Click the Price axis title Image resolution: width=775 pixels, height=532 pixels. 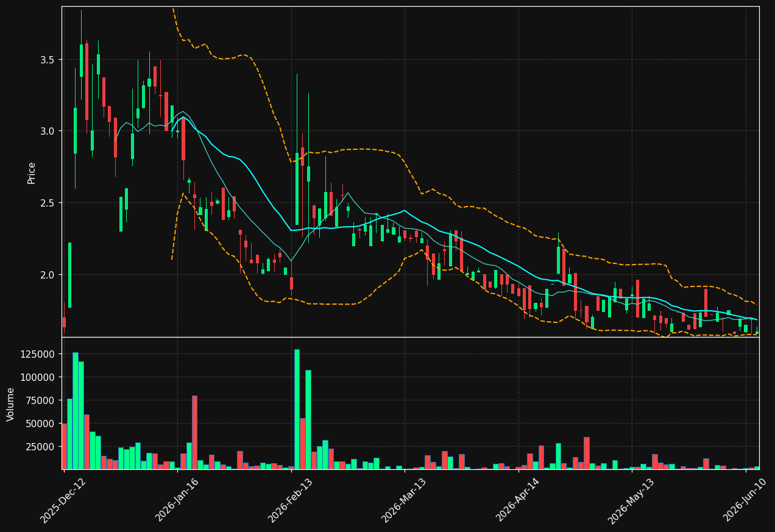[32, 172]
